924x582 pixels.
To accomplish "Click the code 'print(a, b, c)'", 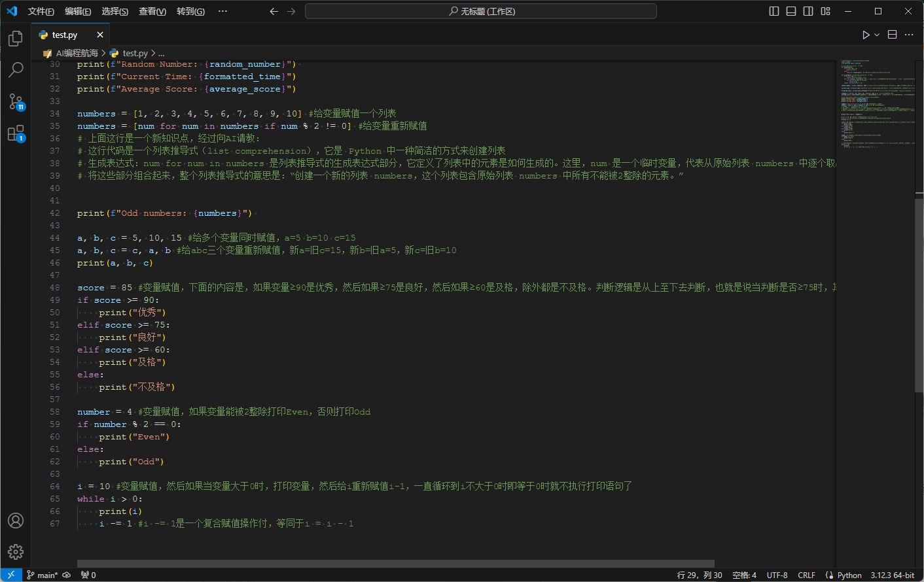I will [115, 263].
